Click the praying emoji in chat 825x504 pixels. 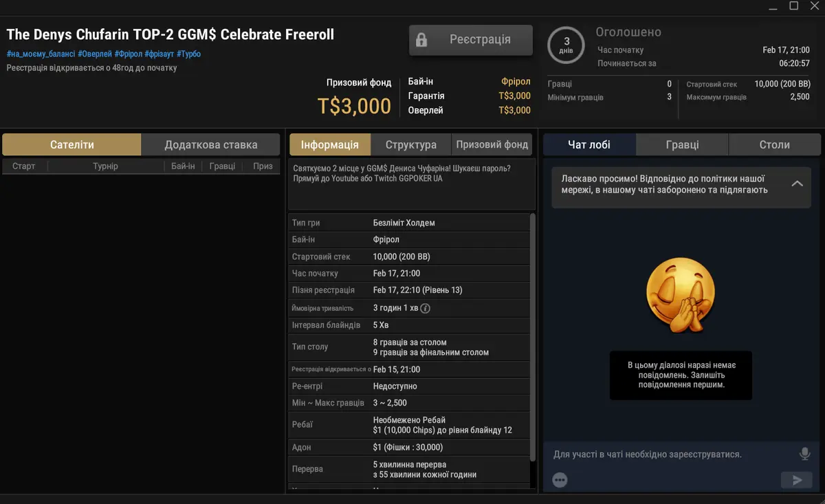point(680,297)
